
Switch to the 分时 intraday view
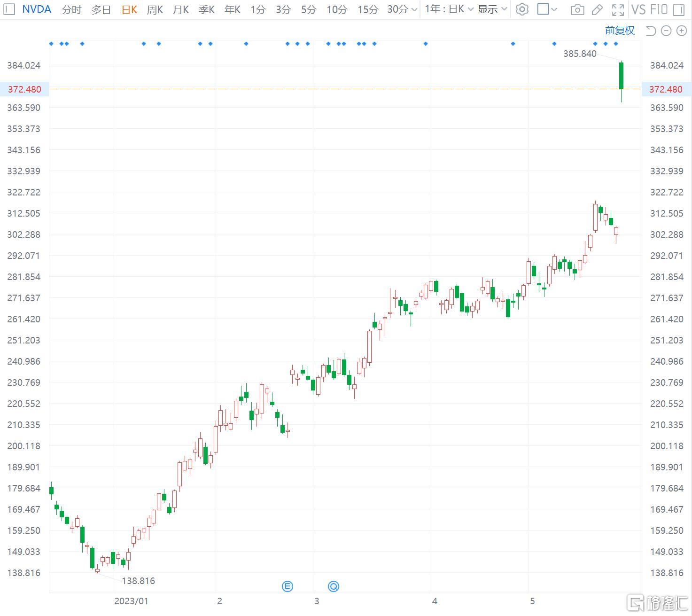(71, 9)
